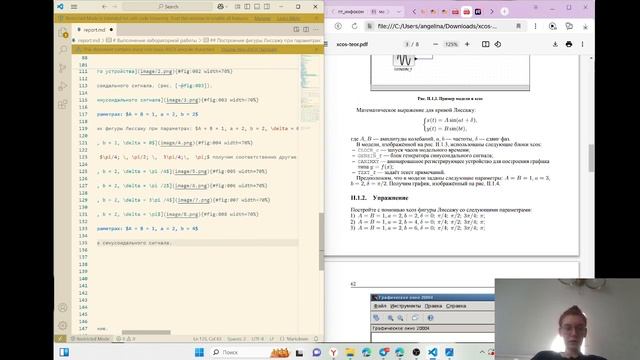Show next tabs with browser tab arrow
This screenshot has width=640, height=360.
[x=492, y=11]
